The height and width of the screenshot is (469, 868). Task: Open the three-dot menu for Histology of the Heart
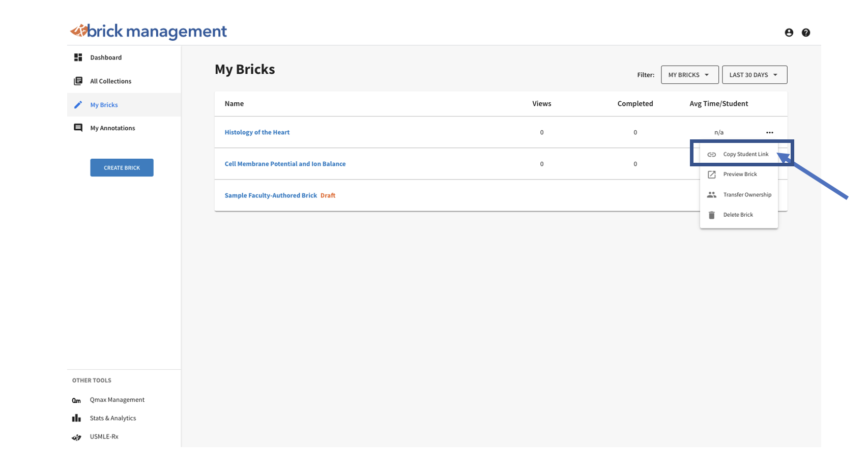tap(769, 132)
